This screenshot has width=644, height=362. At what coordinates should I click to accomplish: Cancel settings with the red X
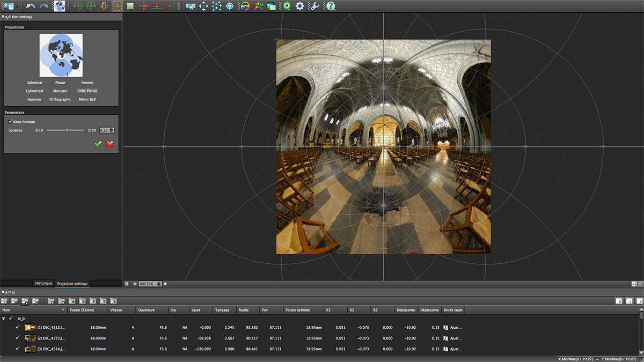110,144
